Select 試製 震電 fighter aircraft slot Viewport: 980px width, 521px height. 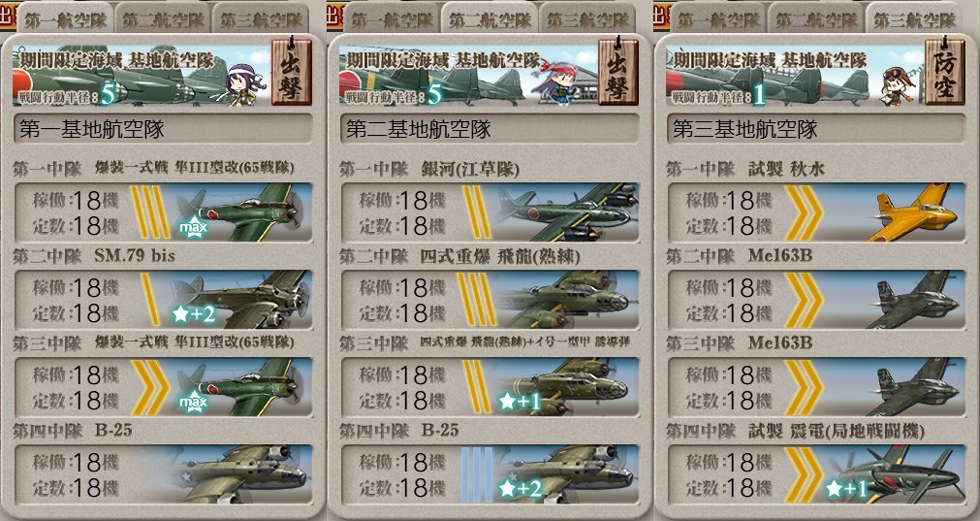pos(816,474)
